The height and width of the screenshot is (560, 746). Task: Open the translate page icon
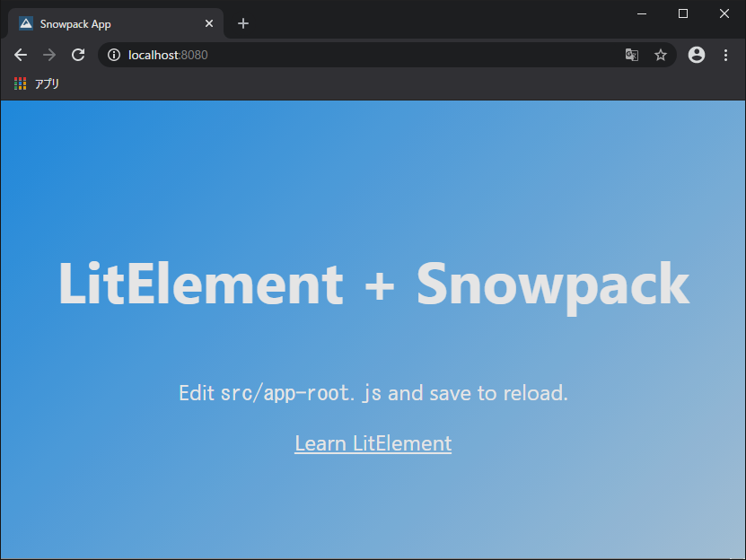click(x=632, y=55)
